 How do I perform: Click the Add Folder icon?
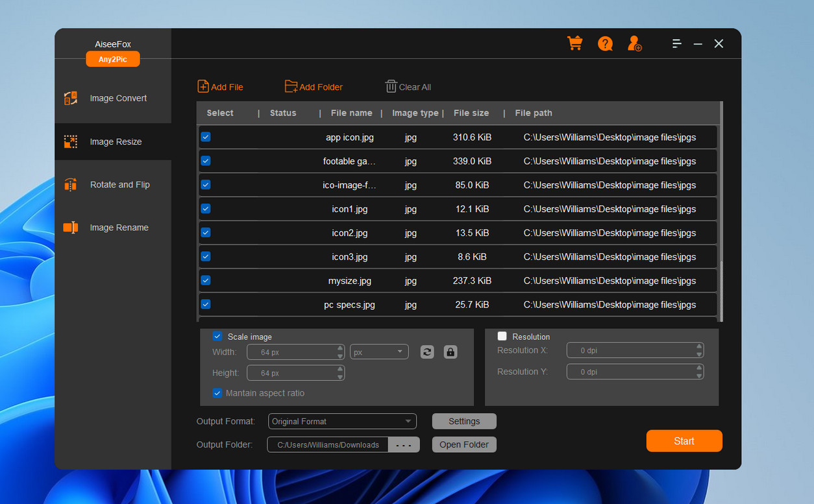[x=291, y=86]
